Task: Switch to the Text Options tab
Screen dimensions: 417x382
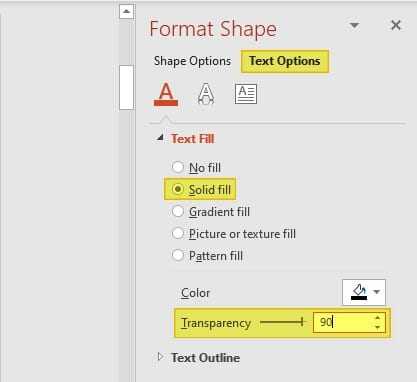Action: coord(285,61)
